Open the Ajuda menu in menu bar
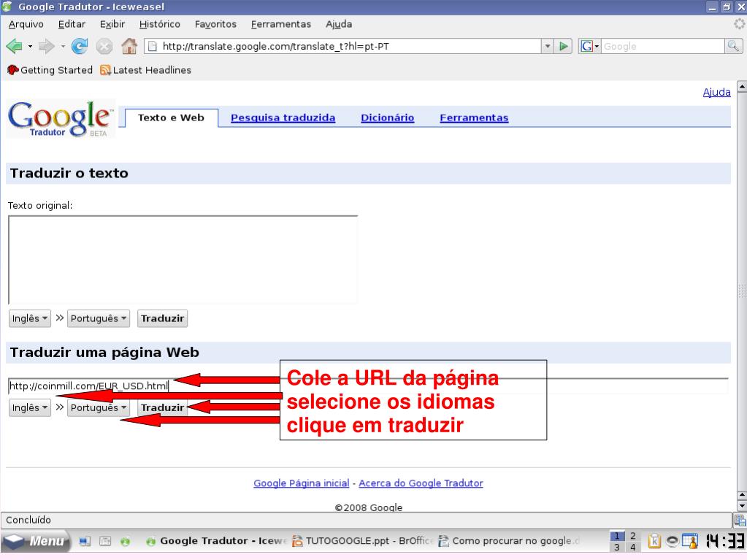 click(339, 24)
